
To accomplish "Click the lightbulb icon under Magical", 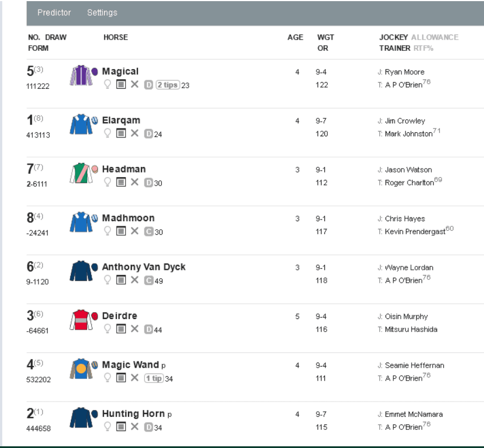I will click(x=106, y=85).
